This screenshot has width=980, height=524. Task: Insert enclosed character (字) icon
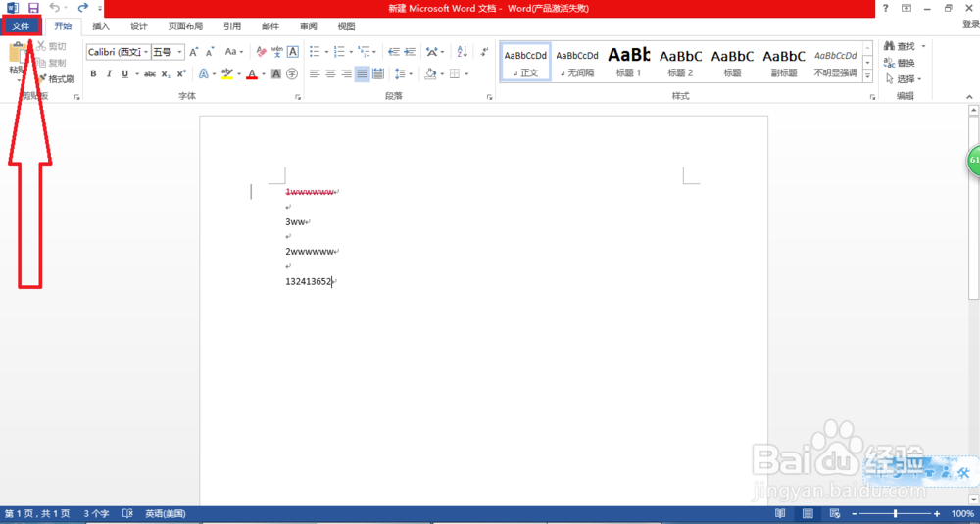pyautogui.click(x=292, y=73)
